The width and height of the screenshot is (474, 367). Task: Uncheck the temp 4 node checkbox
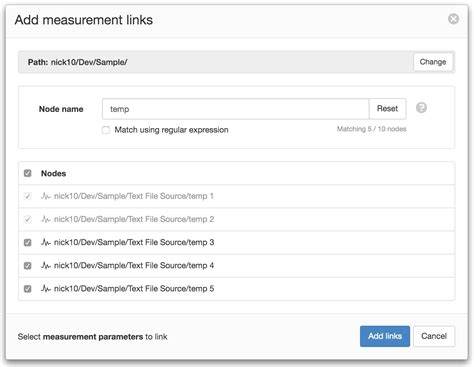point(28,266)
